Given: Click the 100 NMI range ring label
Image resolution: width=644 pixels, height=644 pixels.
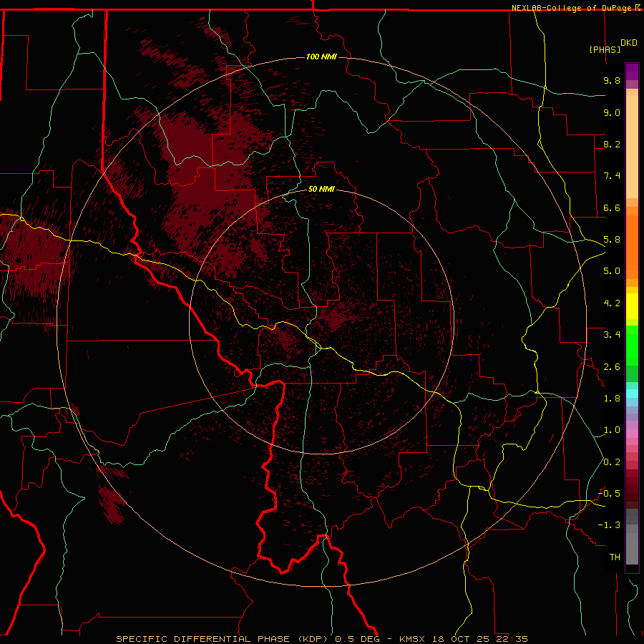Looking at the screenshot, I should [321, 57].
